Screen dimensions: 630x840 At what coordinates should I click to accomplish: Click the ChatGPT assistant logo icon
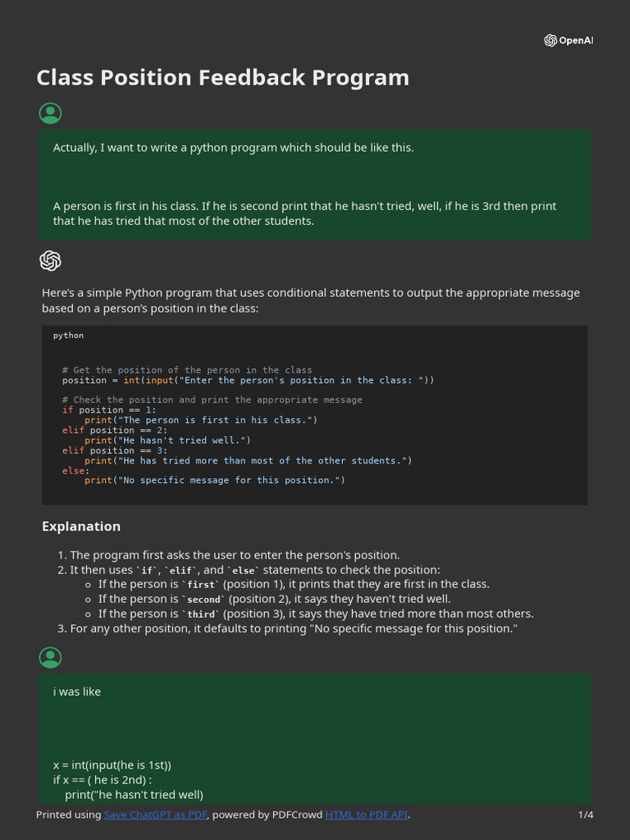click(50, 261)
